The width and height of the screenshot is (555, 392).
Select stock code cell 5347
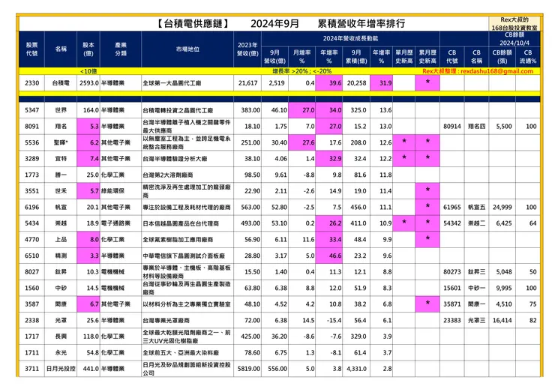[x=31, y=110]
